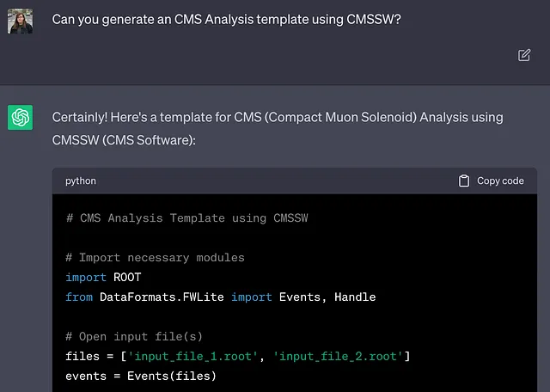The height and width of the screenshot is (392, 550).
Task: Click the user profile avatar
Action: tap(21, 21)
